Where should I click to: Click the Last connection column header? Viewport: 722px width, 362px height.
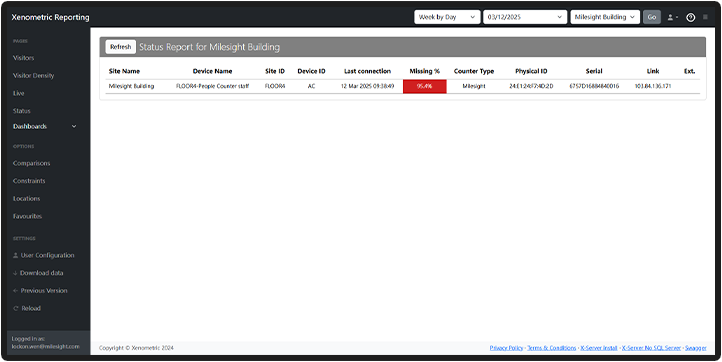[367, 71]
